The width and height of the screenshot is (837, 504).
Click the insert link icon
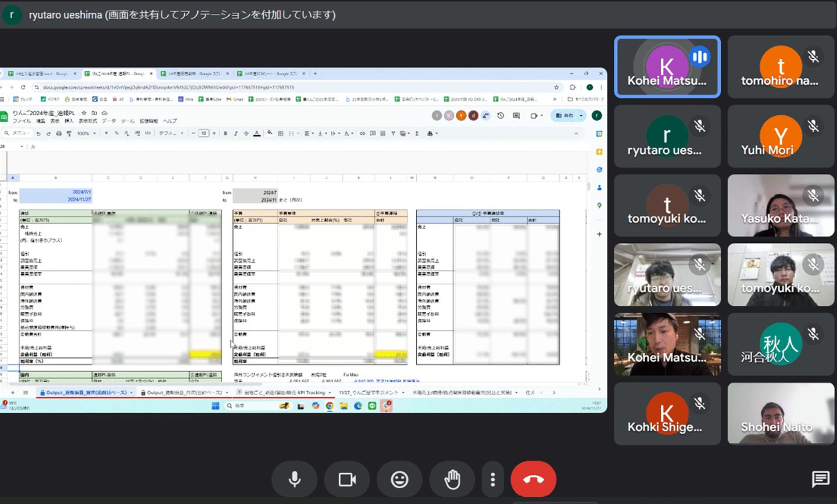[362, 134]
